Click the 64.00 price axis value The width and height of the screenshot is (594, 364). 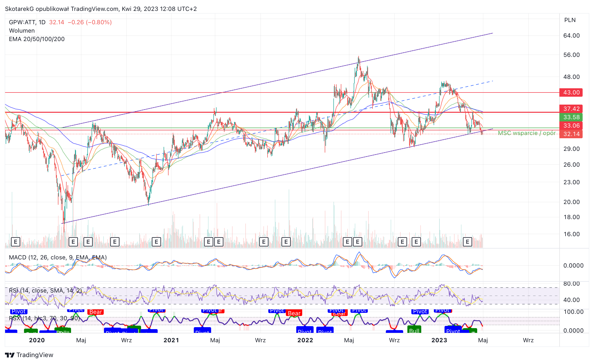point(571,36)
